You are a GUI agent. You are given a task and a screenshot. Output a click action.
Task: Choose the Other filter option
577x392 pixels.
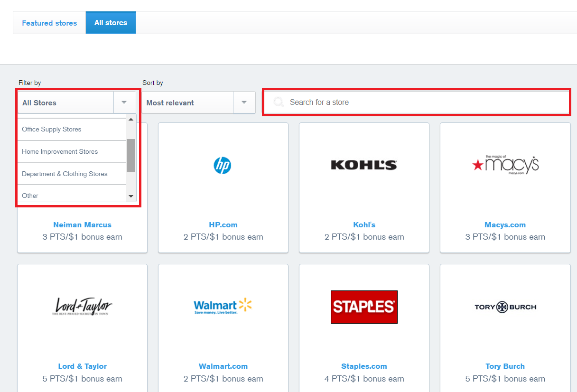[x=72, y=195]
